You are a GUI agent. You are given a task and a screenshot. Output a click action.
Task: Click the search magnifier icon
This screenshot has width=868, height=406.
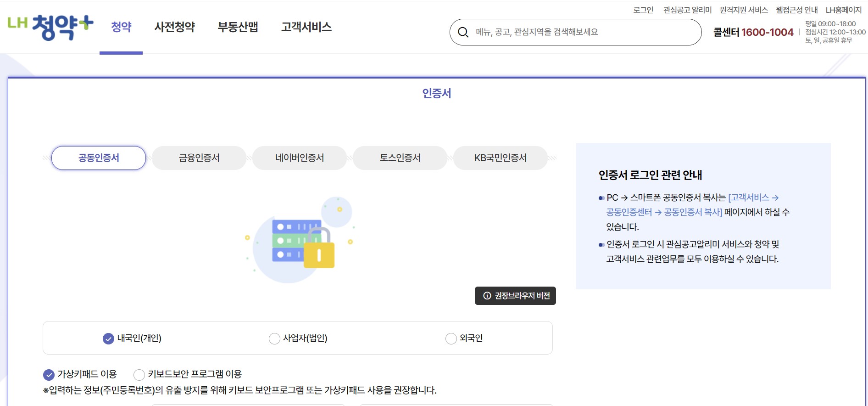pos(463,32)
